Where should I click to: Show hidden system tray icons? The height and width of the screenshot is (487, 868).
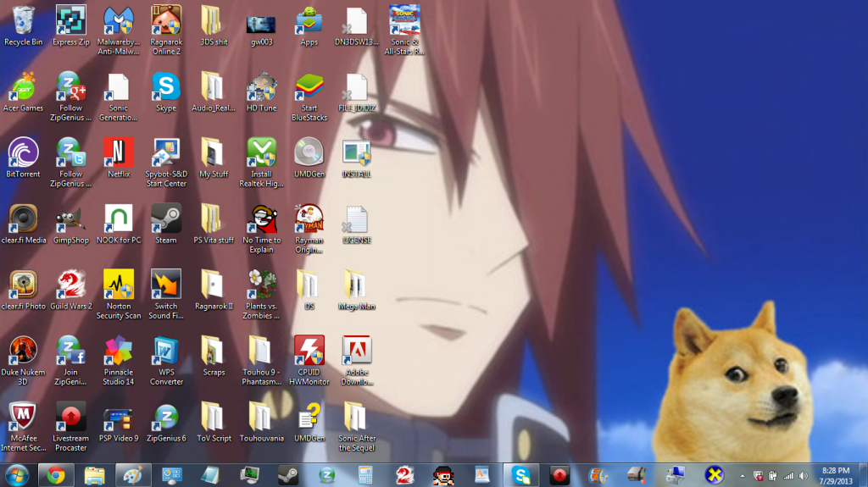click(x=743, y=476)
